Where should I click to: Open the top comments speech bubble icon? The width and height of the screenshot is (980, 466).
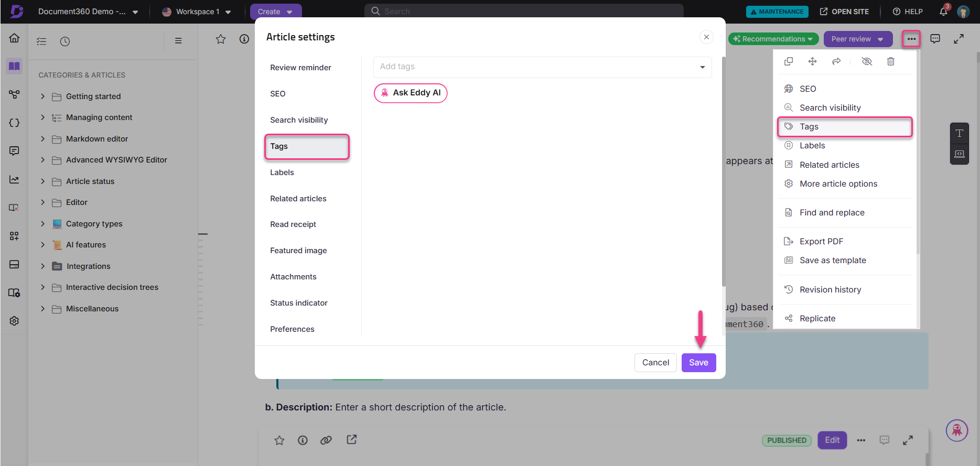935,39
